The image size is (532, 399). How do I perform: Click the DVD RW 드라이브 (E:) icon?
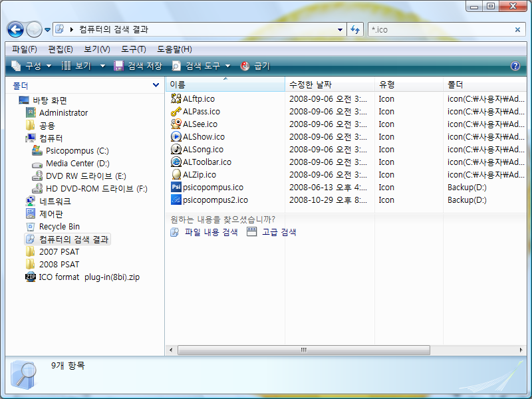(x=37, y=176)
